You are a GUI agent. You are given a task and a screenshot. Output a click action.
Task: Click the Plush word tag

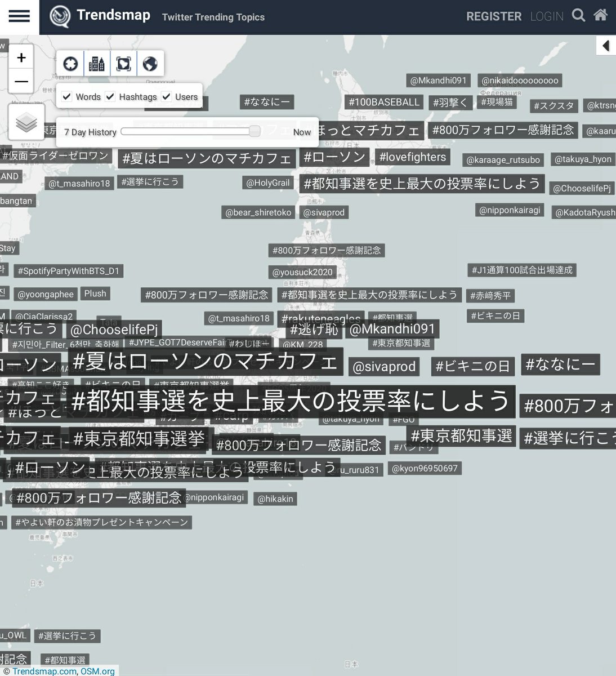(x=95, y=293)
